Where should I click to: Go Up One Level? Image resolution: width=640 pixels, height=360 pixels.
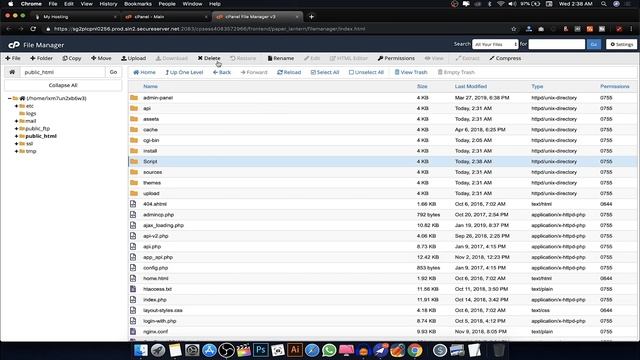pos(184,72)
